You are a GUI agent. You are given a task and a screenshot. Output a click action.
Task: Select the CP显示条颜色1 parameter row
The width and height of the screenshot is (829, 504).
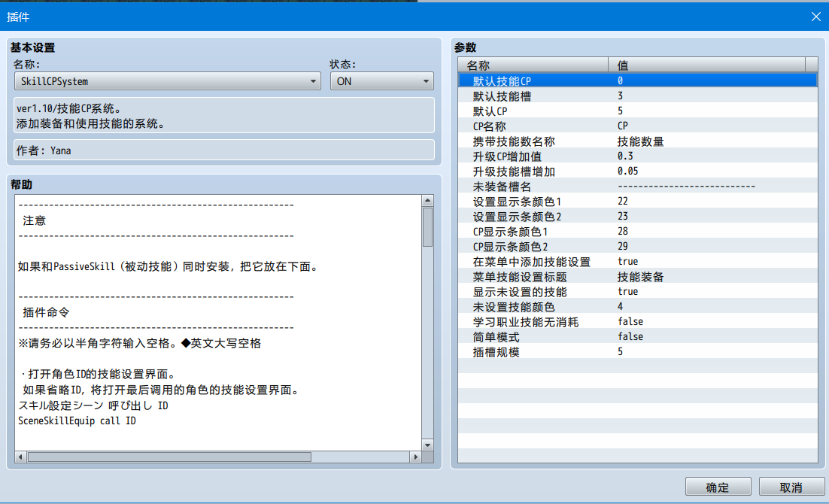tap(638, 232)
